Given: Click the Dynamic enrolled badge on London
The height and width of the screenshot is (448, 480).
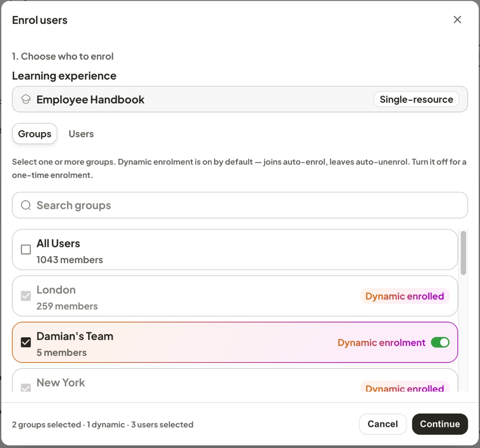Looking at the screenshot, I should pos(405,296).
